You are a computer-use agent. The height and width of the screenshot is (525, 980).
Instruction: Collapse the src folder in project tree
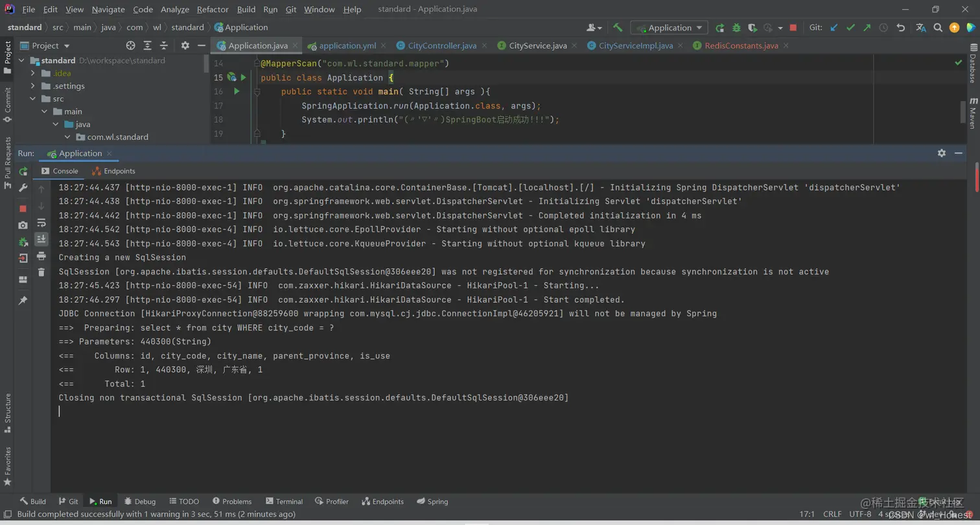point(33,99)
